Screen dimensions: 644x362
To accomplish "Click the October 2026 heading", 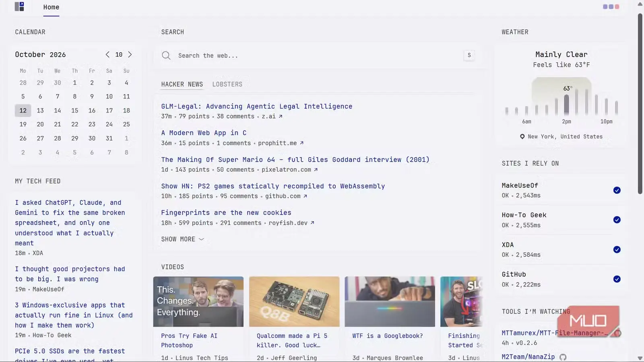I will 40,54.
